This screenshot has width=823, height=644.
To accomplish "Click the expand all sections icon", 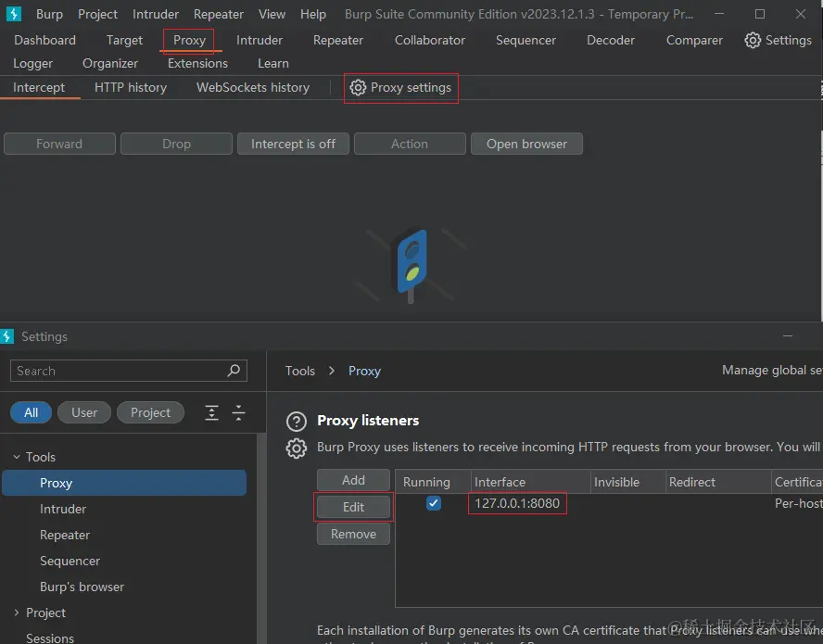I will point(211,412).
